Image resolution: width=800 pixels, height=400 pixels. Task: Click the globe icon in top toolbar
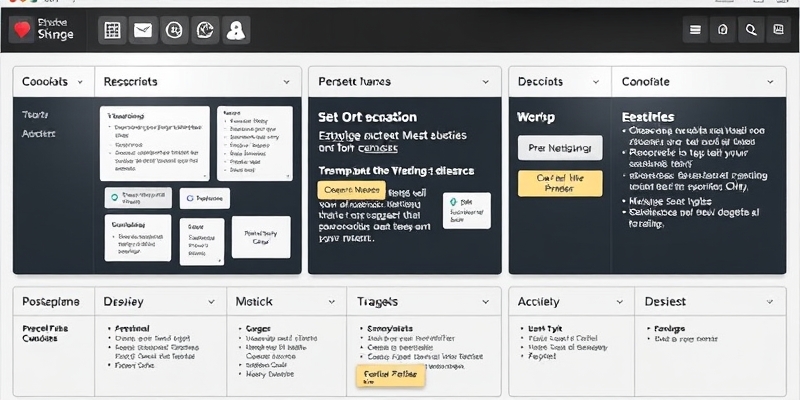tap(205, 31)
